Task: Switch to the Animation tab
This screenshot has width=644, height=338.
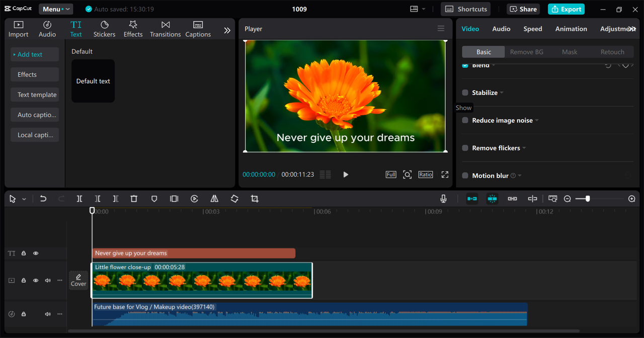Action: pos(571,29)
